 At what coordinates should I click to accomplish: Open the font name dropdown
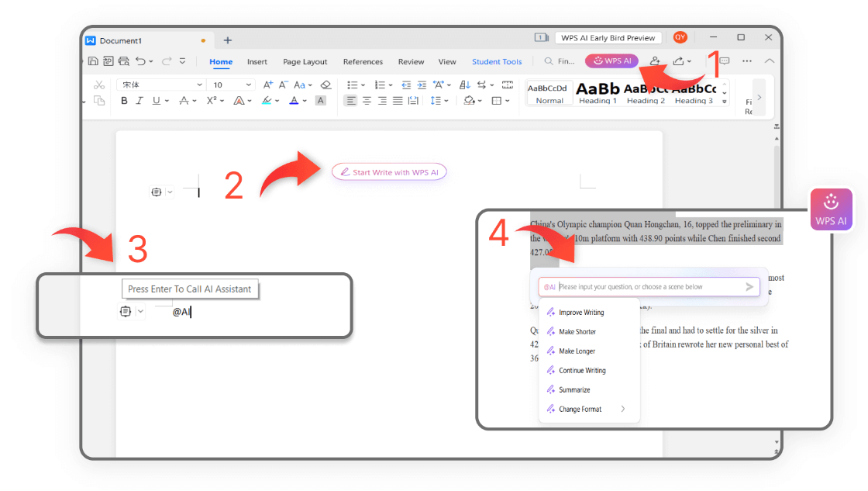pyautogui.click(x=199, y=85)
